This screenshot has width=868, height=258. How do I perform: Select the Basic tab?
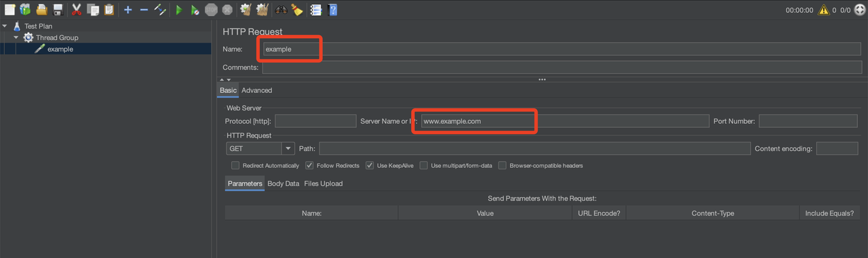(228, 90)
